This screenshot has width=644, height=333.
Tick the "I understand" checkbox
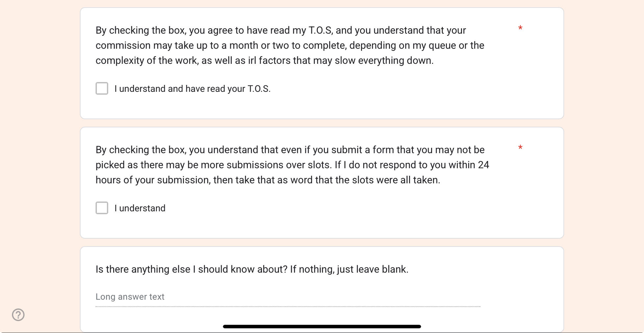pyautogui.click(x=102, y=208)
